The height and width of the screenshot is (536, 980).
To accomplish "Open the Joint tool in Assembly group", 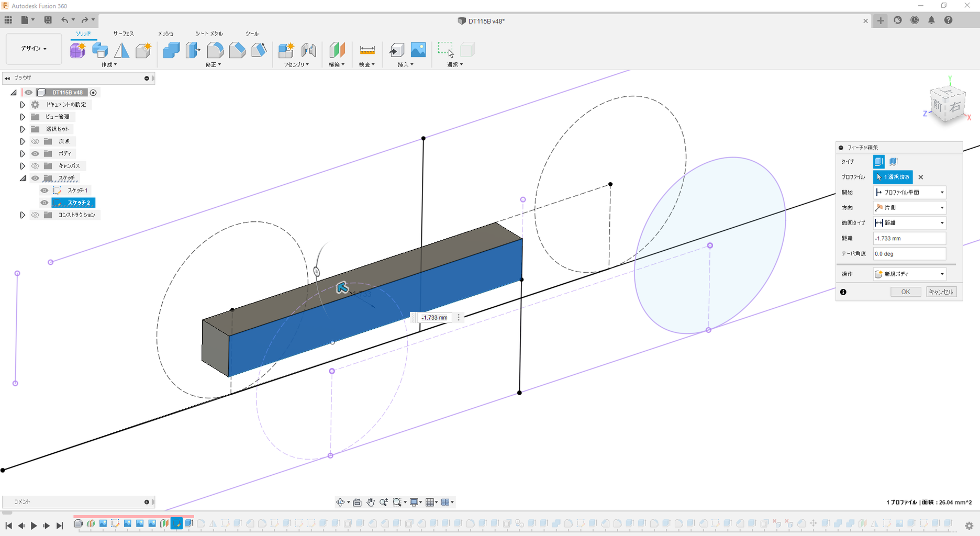I will point(309,50).
